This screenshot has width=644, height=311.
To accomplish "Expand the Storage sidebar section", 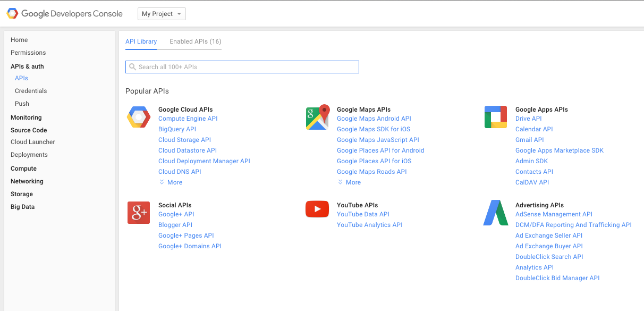I will point(22,194).
